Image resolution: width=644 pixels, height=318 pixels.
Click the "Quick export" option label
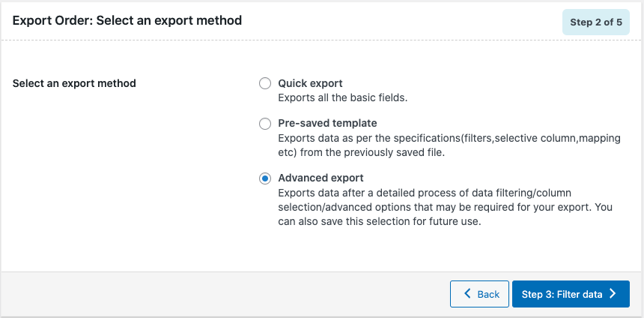click(x=310, y=83)
